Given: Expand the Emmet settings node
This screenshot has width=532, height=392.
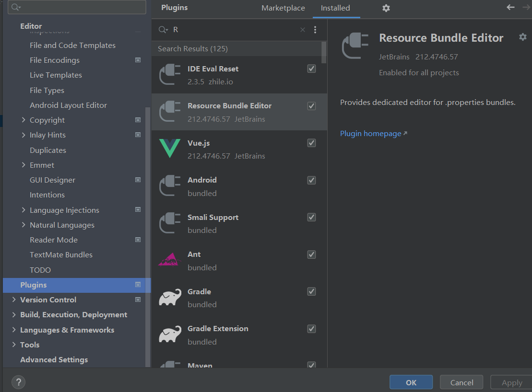Looking at the screenshot, I should [24, 165].
